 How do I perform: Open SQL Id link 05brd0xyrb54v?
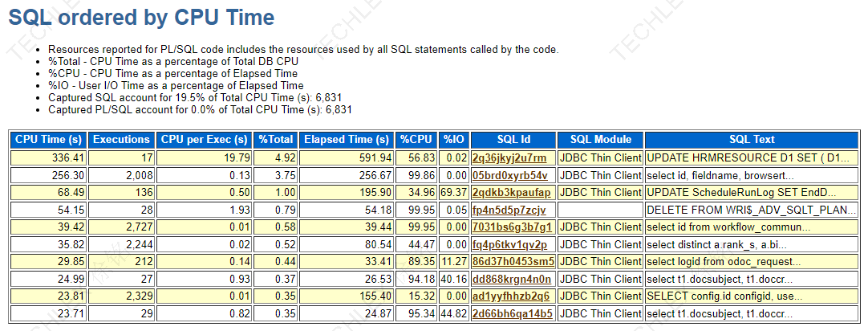[x=509, y=175]
